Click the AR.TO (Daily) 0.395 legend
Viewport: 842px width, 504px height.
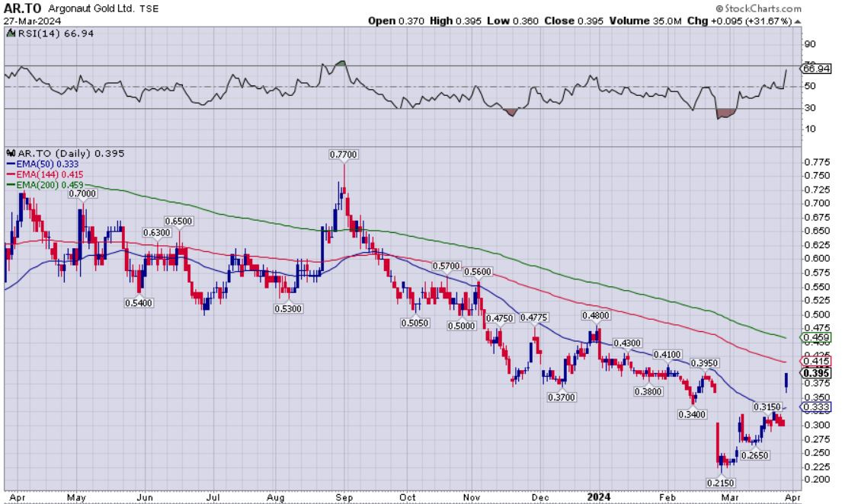[71, 154]
